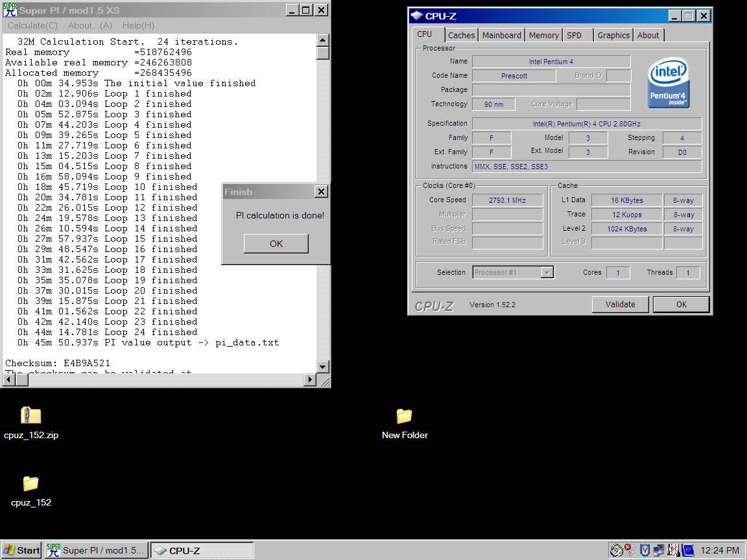Click the "Loop 24 finished" line
This screenshot has width=747, height=560.
tap(107, 332)
